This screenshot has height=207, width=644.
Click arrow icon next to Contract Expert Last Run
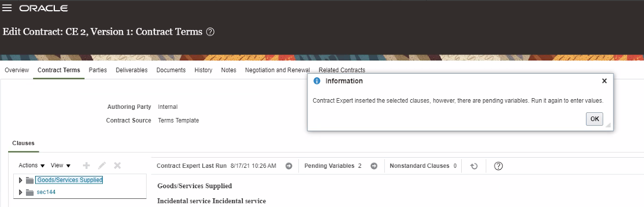289,166
